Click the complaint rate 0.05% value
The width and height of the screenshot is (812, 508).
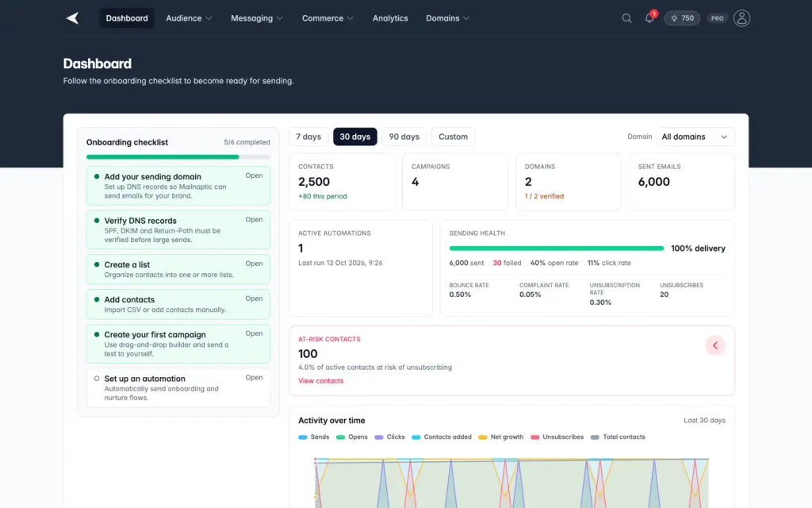tap(530, 294)
